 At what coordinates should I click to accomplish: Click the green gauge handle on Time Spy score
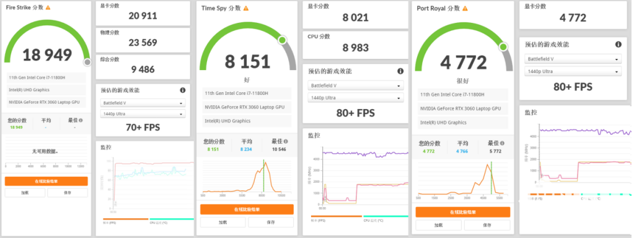(x=282, y=40)
